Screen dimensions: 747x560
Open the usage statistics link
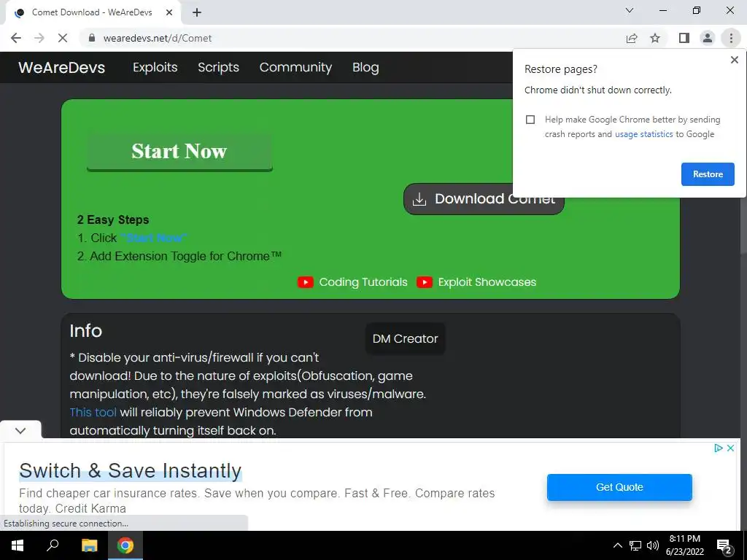tap(643, 134)
